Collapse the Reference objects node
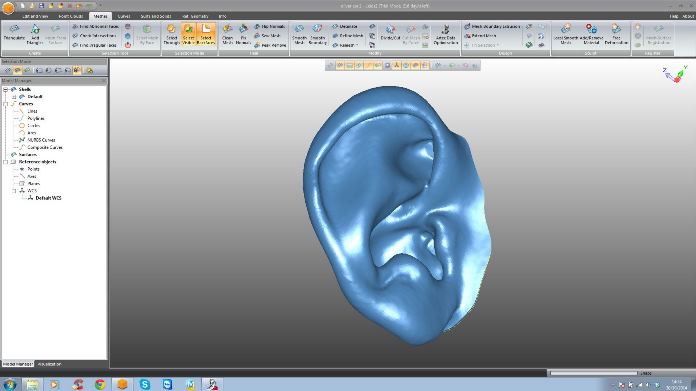 point(6,162)
